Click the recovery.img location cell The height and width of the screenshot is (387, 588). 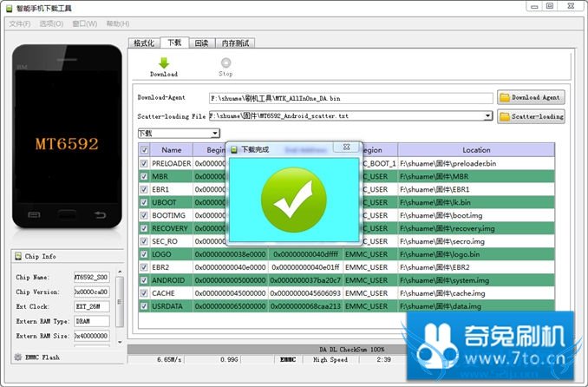(476, 228)
